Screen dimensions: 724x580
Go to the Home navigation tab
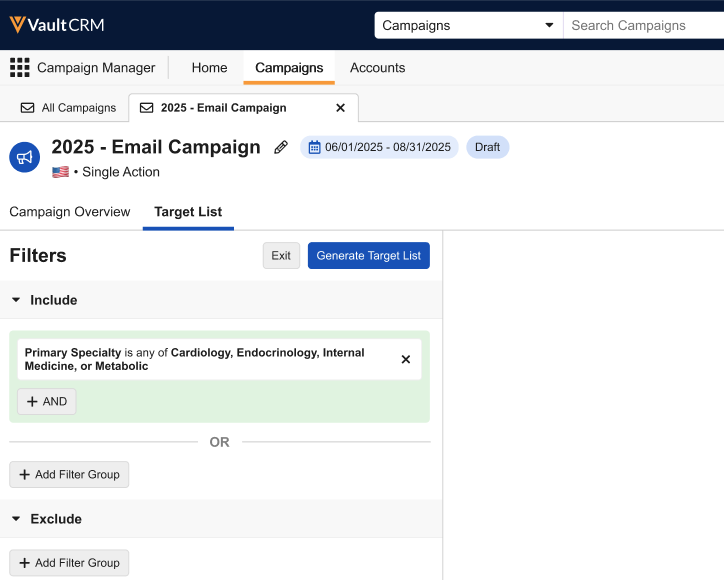pos(209,68)
